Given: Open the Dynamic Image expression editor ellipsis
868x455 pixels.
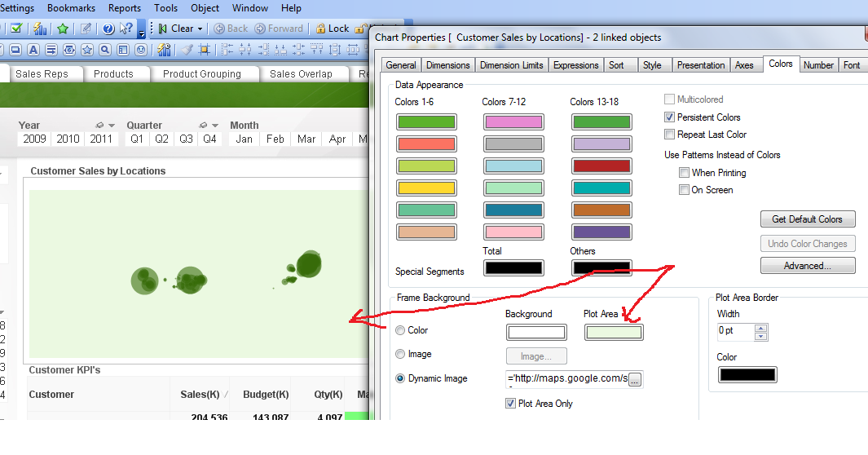Looking at the screenshot, I should [x=635, y=380].
